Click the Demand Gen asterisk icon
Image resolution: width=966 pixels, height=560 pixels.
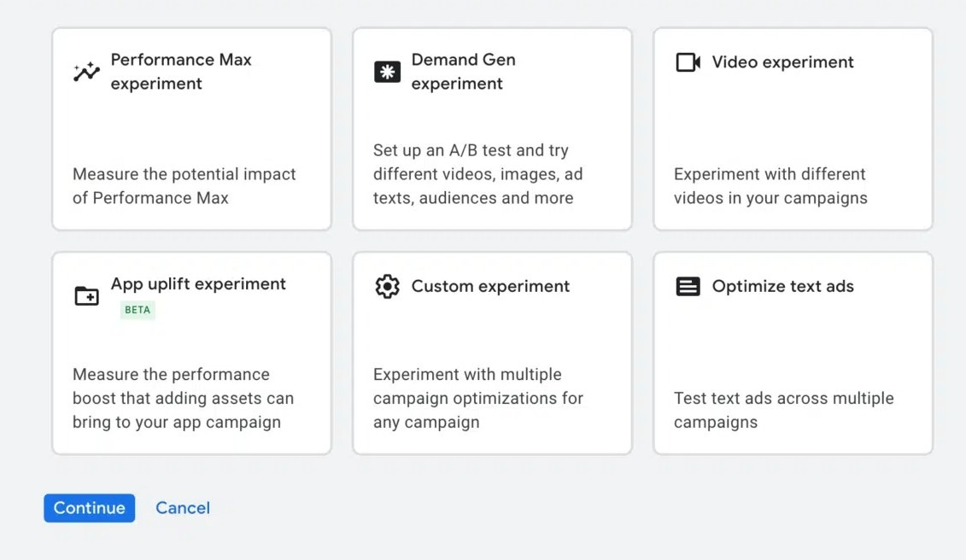click(x=387, y=72)
